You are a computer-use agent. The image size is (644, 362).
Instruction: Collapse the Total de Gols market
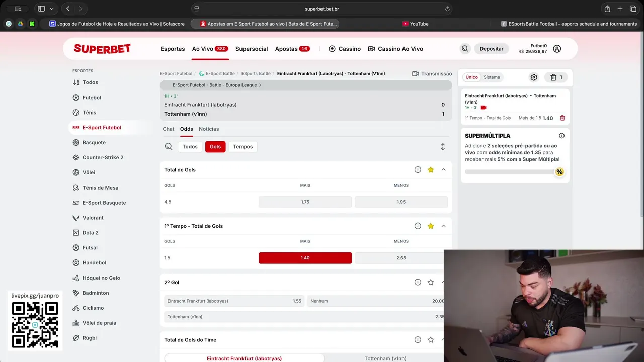pos(443,170)
